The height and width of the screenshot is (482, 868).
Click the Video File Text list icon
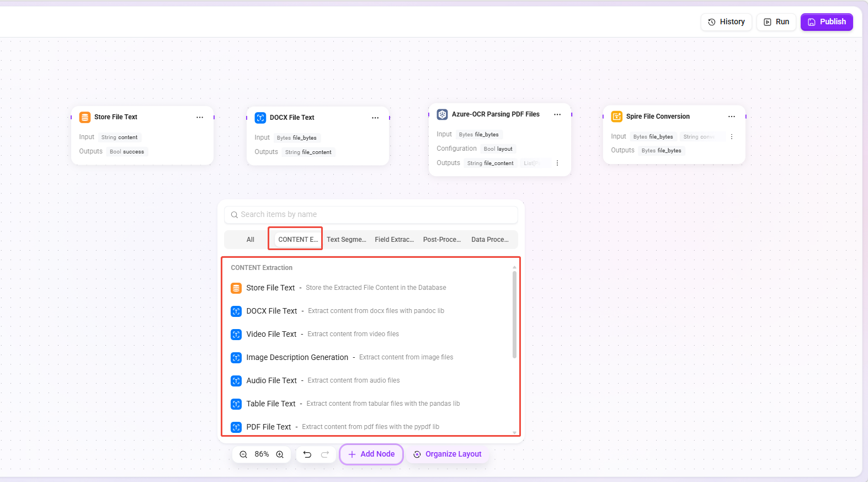click(x=236, y=335)
